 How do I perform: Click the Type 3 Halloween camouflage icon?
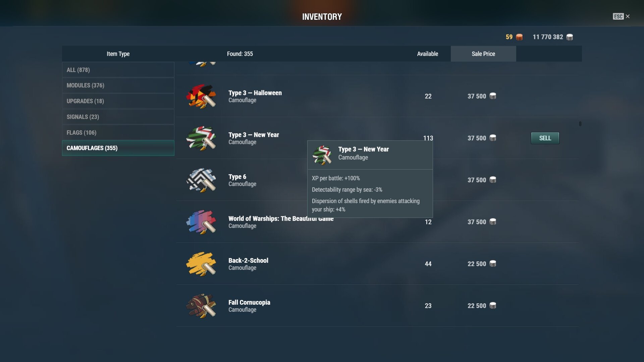[201, 96]
